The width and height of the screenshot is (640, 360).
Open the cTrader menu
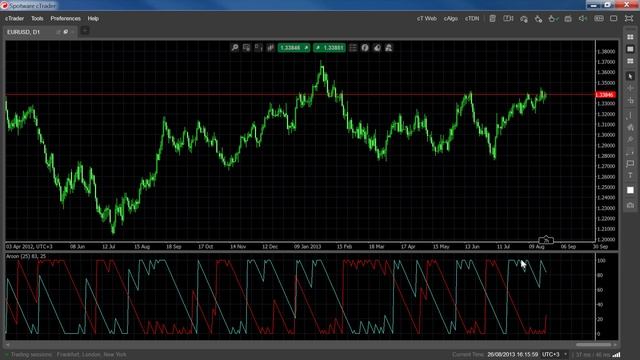tap(14, 18)
